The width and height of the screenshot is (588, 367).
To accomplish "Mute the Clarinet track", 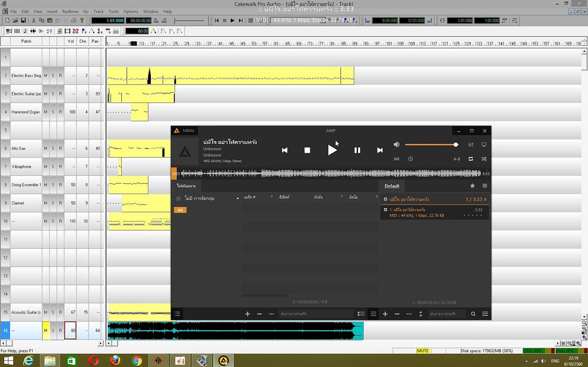I will 45,203.
